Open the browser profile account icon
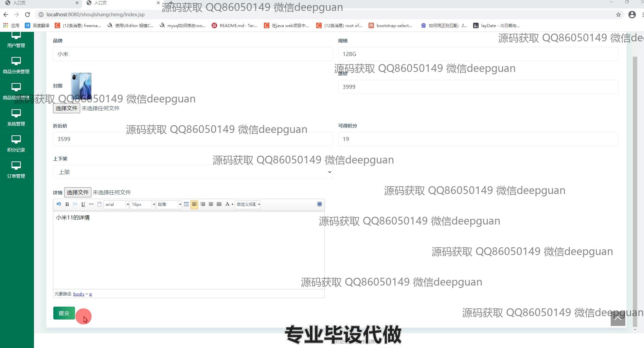The height and width of the screenshot is (348, 644). [632, 15]
